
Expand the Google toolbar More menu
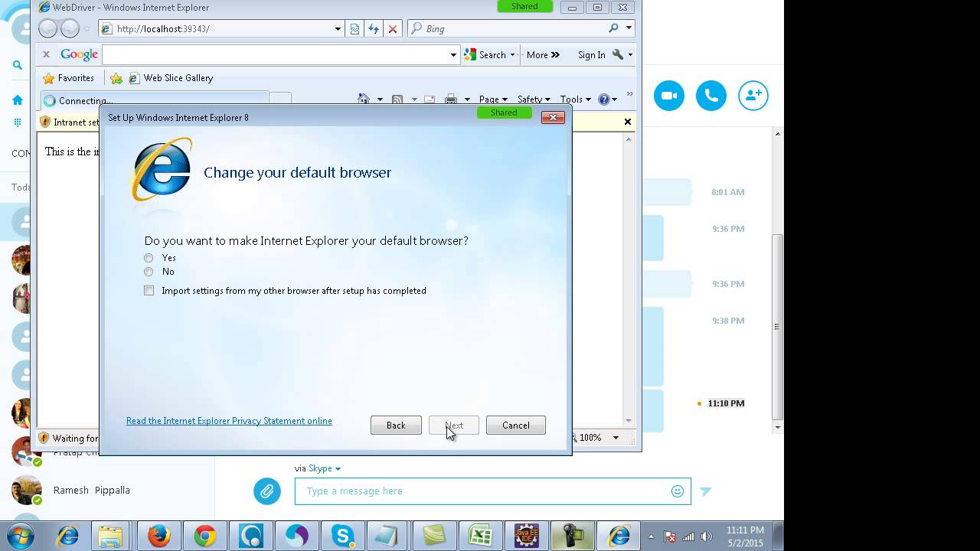pos(543,55)
